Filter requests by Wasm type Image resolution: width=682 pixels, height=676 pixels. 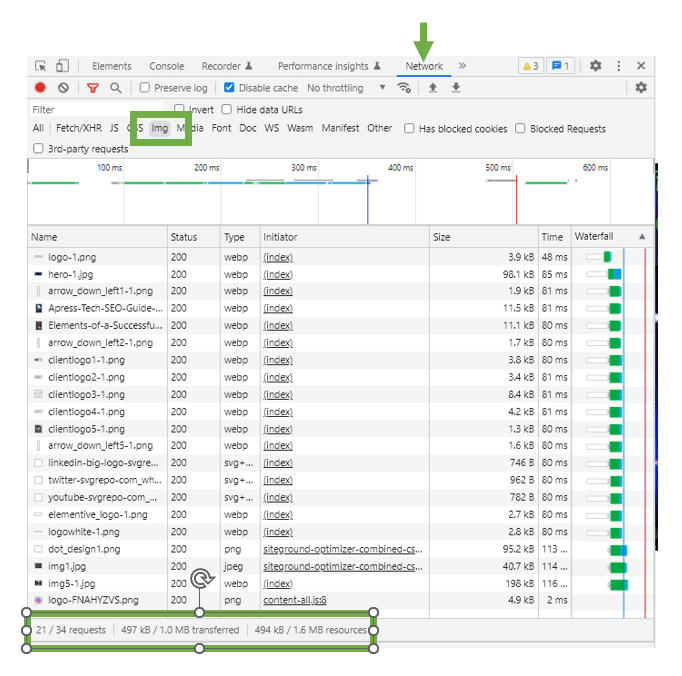click(x=300, y=128)
